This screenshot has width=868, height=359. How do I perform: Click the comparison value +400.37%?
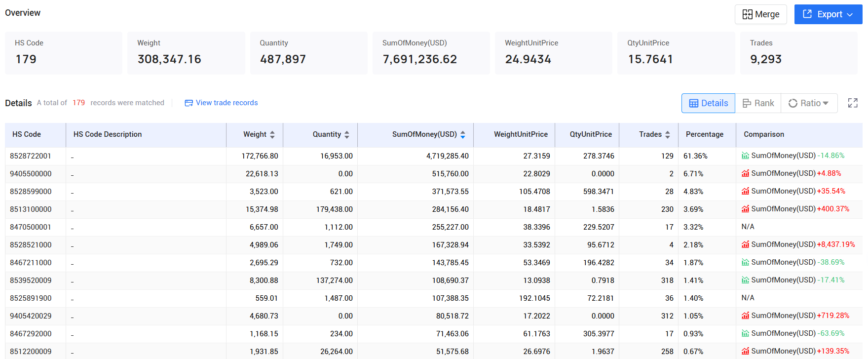(833, 209)
